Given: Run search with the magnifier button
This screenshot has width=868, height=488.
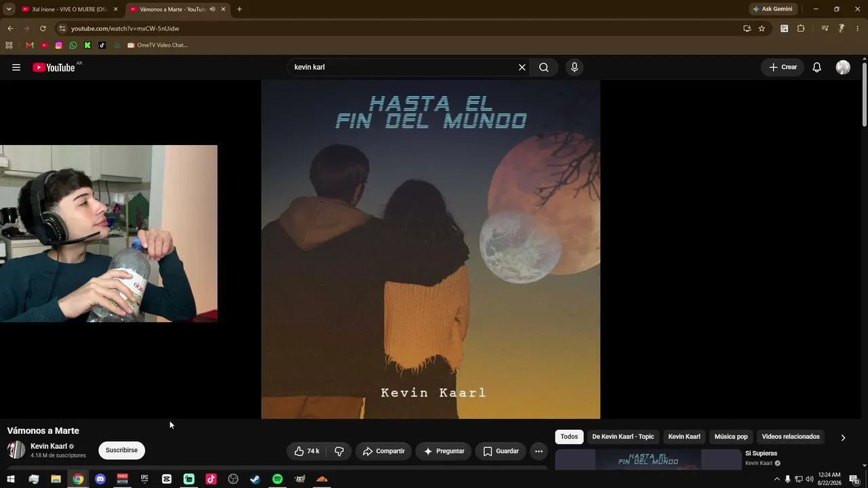Looking at the screenshot, I should (544, 67).
